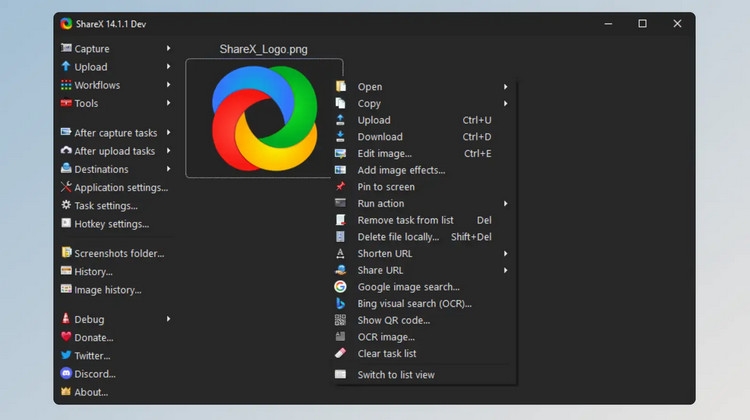The width and height of the screenshot is (750, 420).
Task: Select the ShareX_Logo.png thumbnail
Action: point(264,118)
